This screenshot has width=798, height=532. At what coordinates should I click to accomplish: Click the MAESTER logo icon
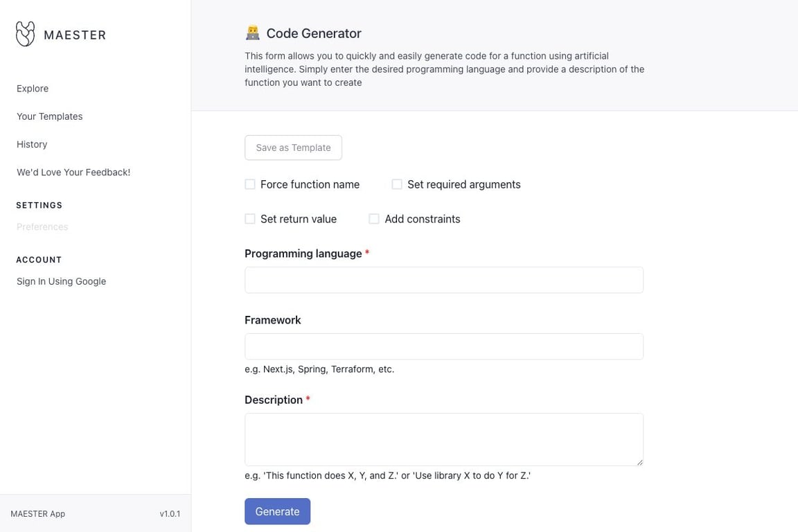click(x=26, y=34)
